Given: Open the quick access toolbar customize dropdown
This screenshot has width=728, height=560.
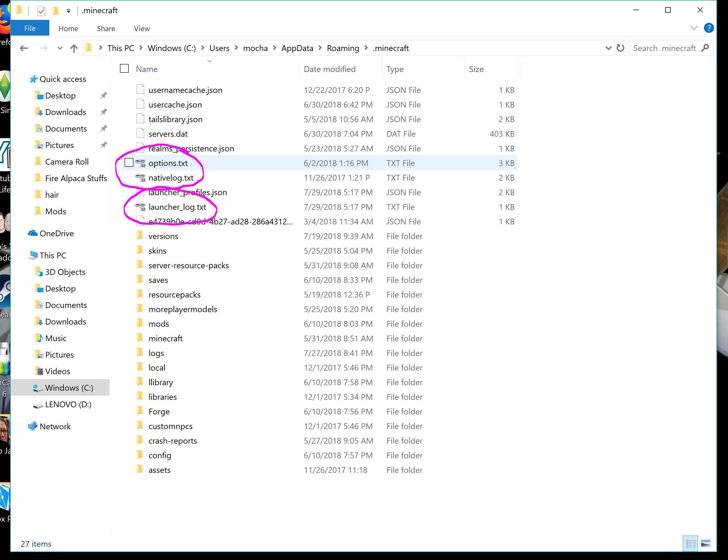Looking at the screenshot, I should (68, 11).
